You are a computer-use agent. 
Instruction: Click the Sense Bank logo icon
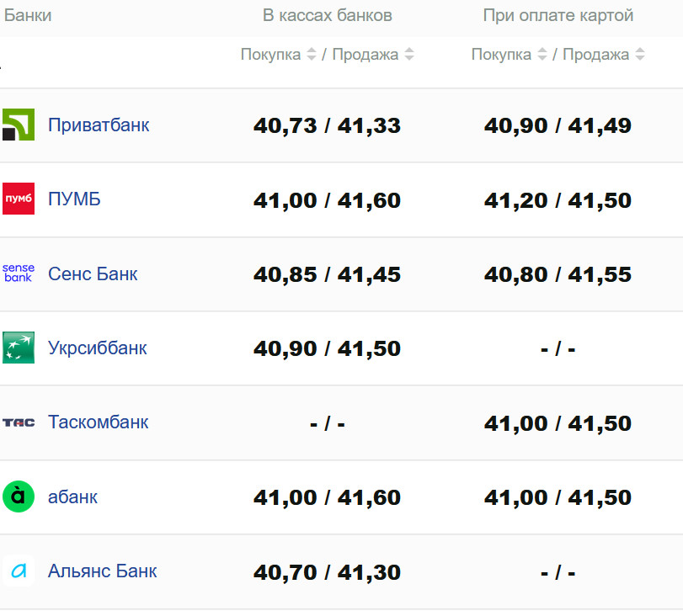(19, 273)
